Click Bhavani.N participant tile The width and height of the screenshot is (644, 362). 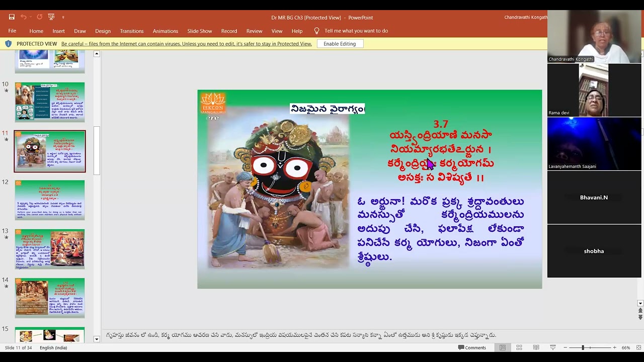[594, 198]
